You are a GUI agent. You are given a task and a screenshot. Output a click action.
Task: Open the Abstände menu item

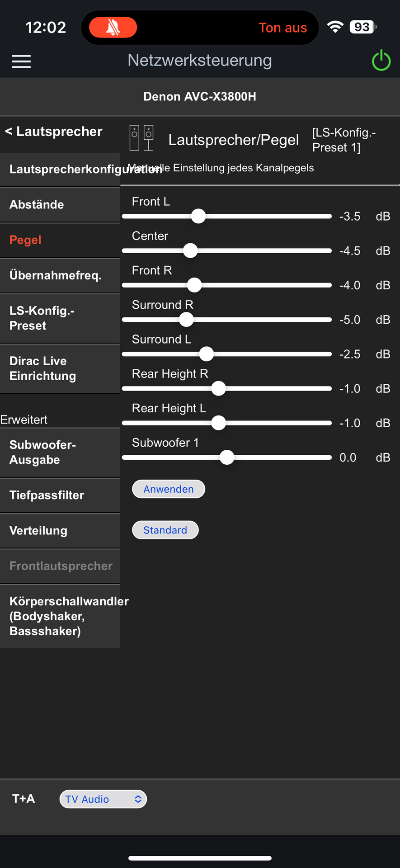(60, 204)
